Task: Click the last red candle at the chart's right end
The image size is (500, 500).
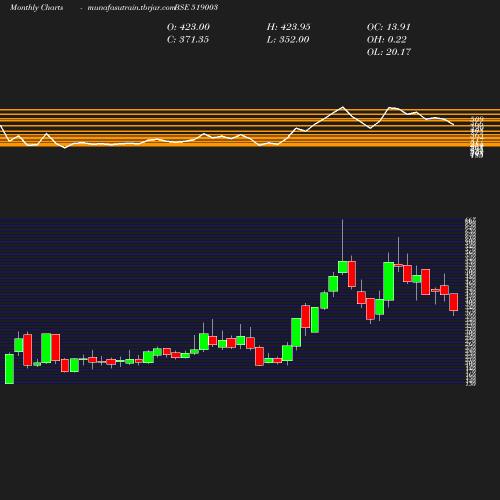Action: coord(453,302)
